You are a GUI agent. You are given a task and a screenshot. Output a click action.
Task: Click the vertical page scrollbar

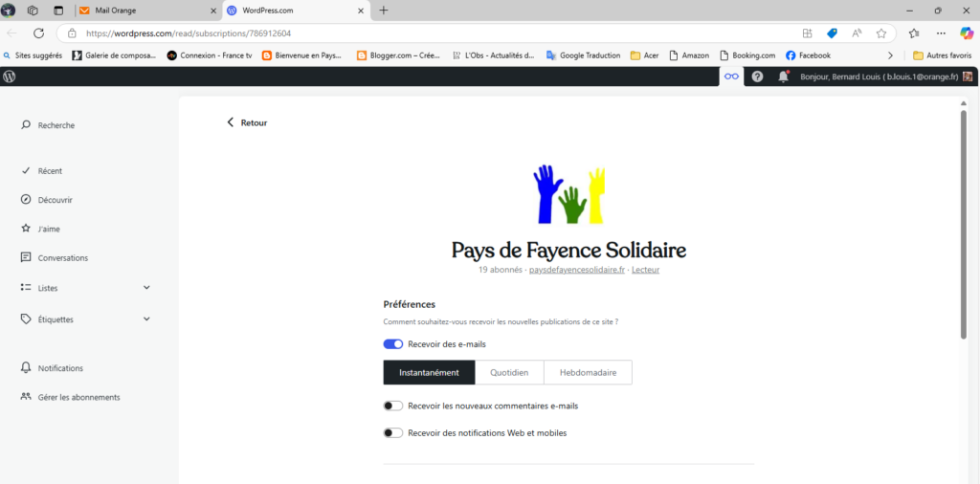[963, 225]
